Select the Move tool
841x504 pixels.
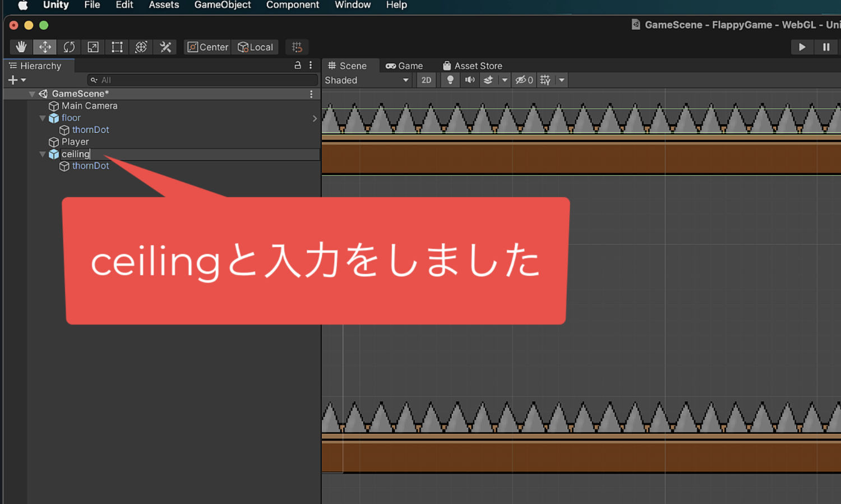(x=45, y=47)
